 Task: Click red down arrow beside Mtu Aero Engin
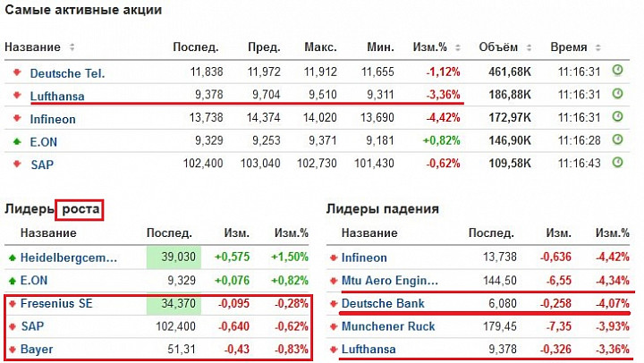[334, 281]
